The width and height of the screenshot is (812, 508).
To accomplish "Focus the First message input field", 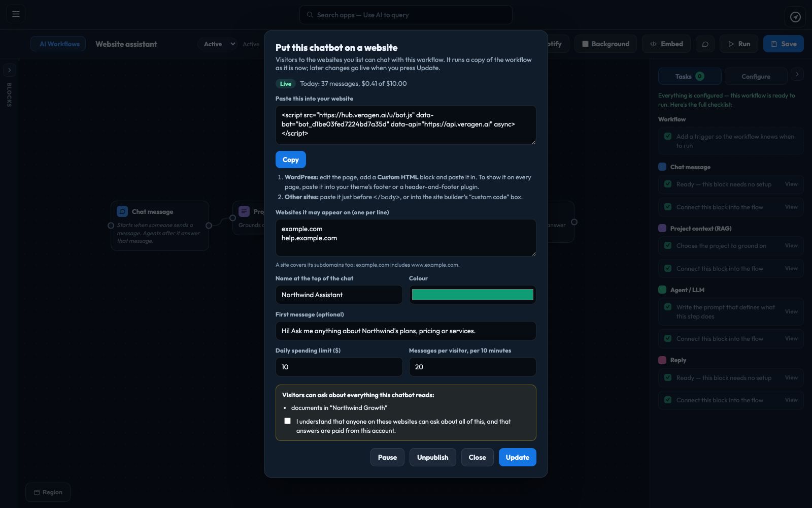I will pyautogui.click(x=406, y=331).
